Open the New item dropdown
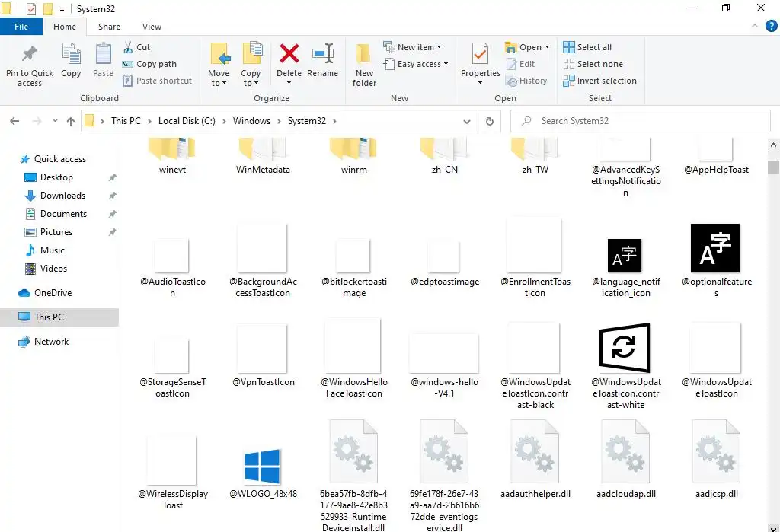This screenshot has height=532, width=780. click(412, 47)
